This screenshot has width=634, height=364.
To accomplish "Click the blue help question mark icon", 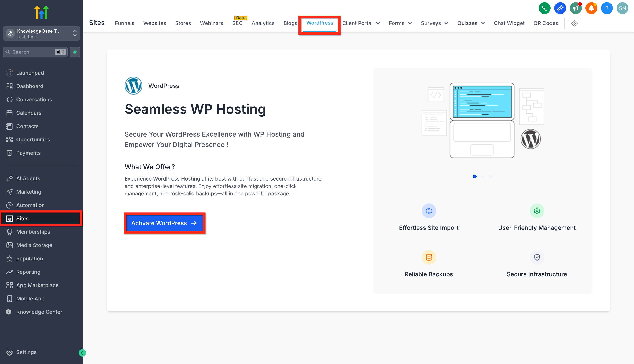I will (x=607, y=8).
